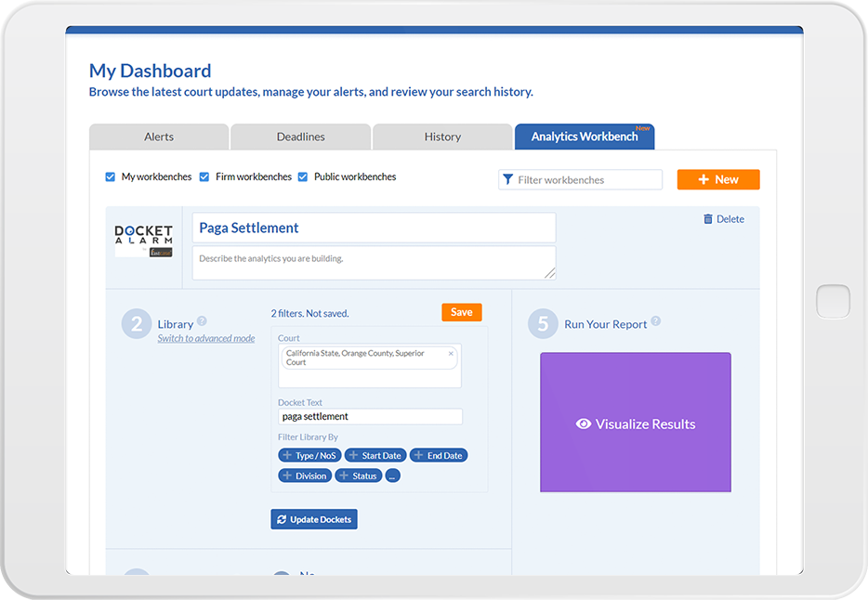
Task: Click inside the Docket Text field
Action: pos(368,416)
